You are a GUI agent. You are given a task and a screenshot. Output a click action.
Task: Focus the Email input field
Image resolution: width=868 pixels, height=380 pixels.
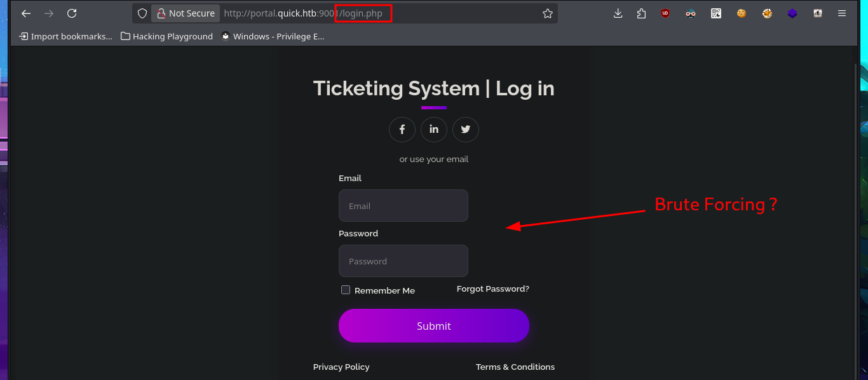pyautogui.click(x=403, y=206)
